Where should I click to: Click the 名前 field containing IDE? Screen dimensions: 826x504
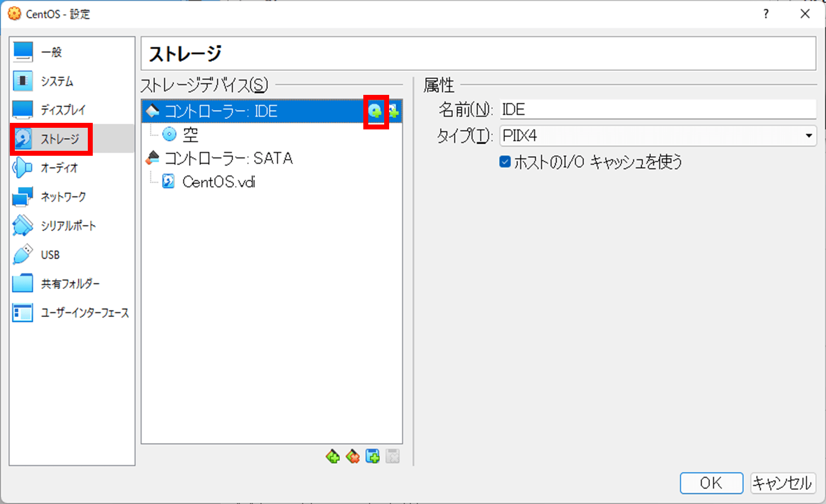(658, 110)
